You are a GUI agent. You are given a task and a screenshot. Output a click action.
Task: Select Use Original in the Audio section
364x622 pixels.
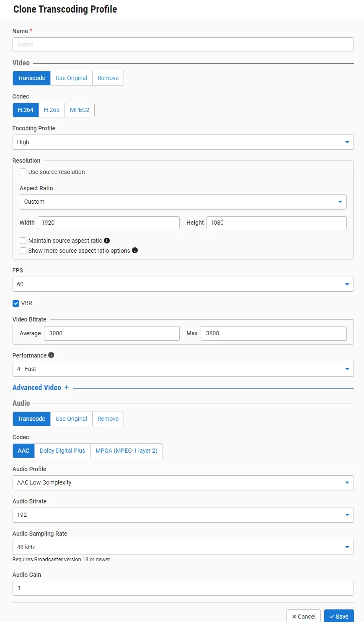click(x=71, y=419)
